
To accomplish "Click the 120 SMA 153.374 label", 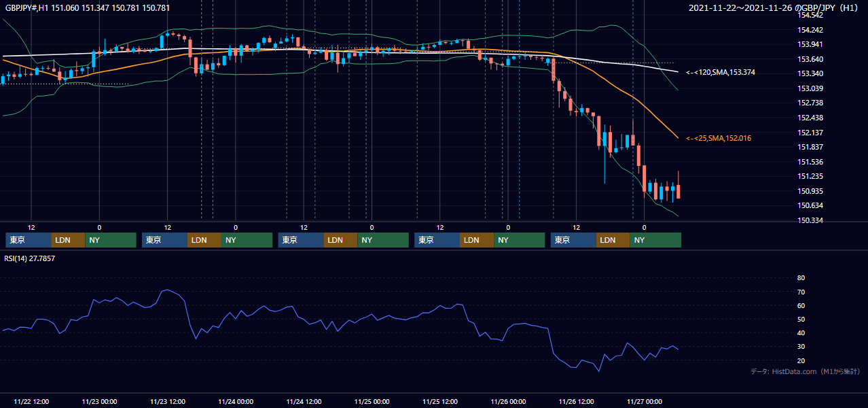I will (x=720, y=72).
